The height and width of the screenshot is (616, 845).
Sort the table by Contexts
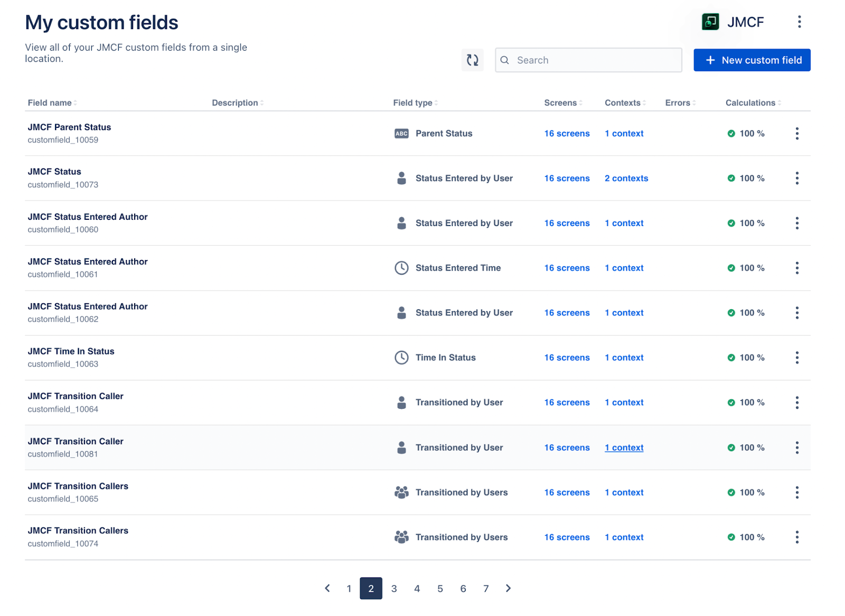pos(625,103)
